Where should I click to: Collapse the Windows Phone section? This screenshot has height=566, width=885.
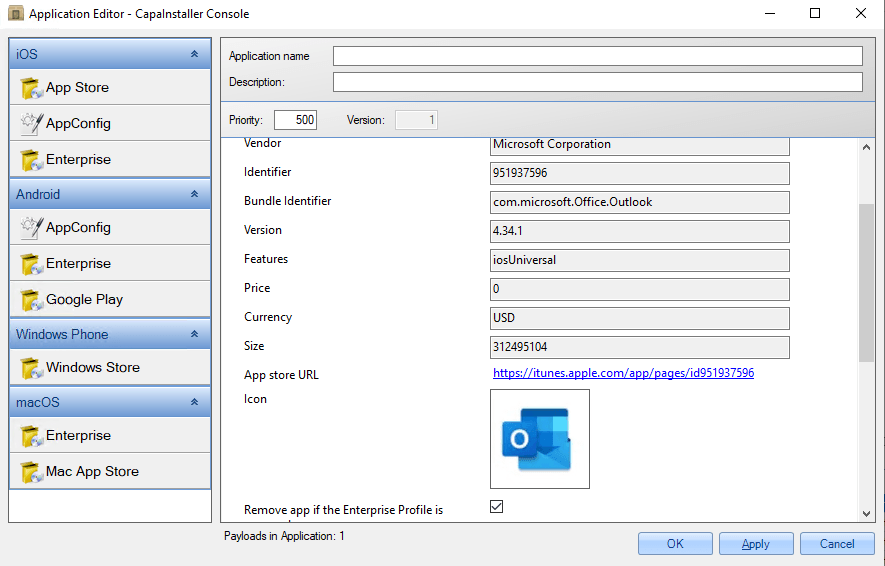[x=194, y=334]
